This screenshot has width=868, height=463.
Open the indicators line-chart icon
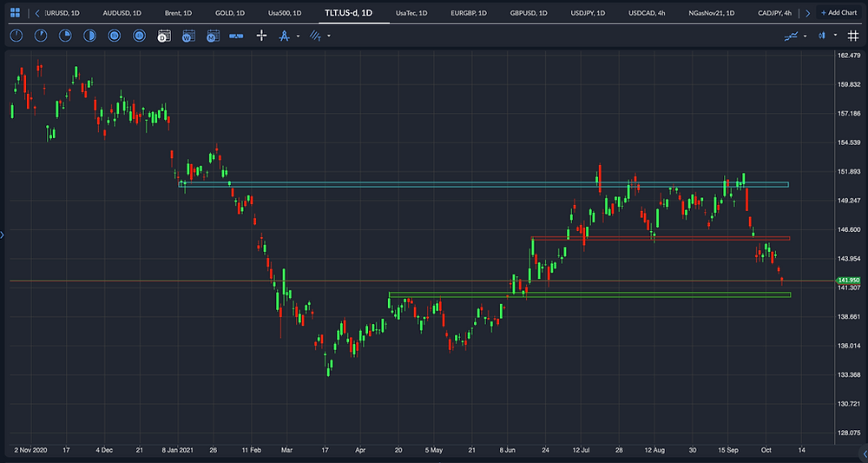pos(791,36)
